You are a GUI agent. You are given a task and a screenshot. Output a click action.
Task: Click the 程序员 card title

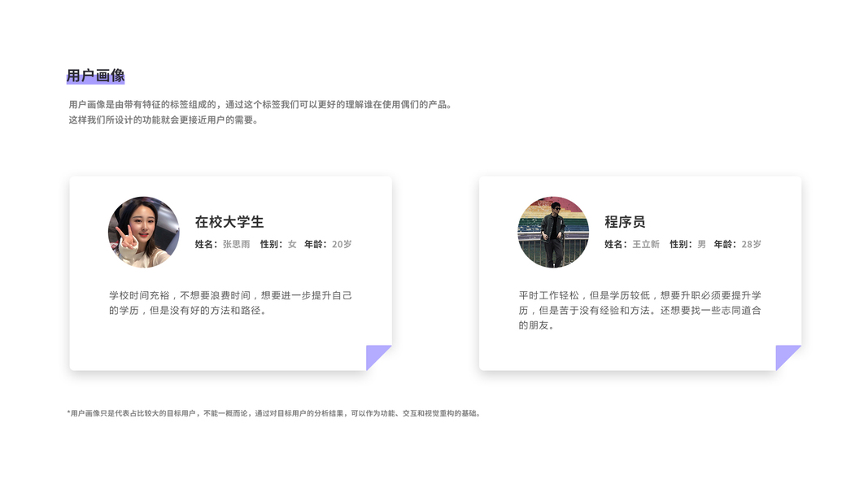click(625, 222)
